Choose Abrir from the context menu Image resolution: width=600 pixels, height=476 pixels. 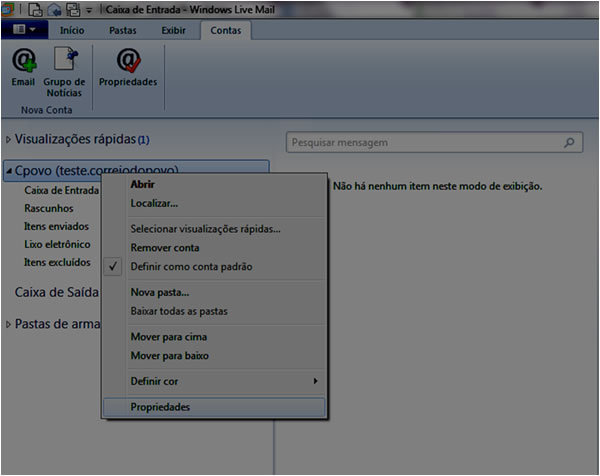[x=214, y=184]
